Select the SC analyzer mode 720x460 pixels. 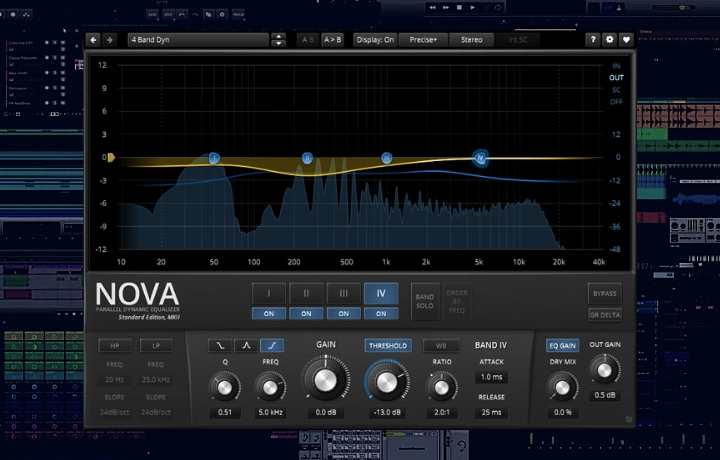pos(616,90)
